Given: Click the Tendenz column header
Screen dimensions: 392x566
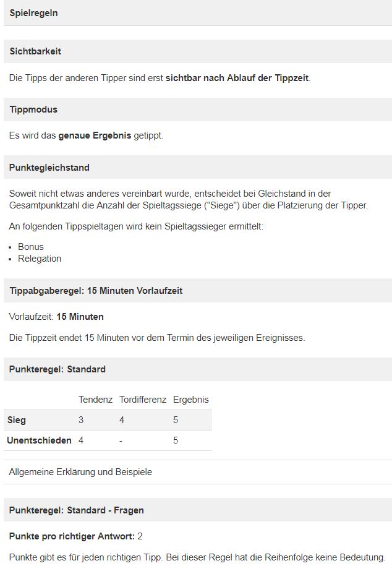Looking at the screenshot, I should pos(95,400).
